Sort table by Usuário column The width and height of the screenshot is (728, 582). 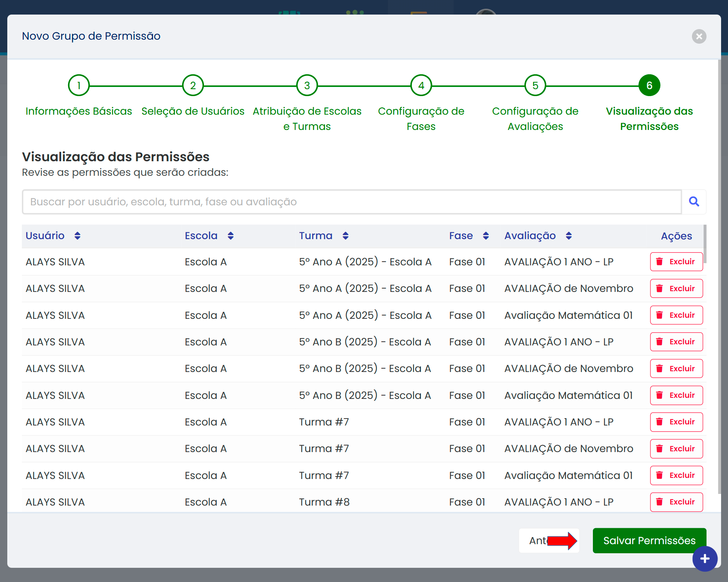[x=77, y=236]
